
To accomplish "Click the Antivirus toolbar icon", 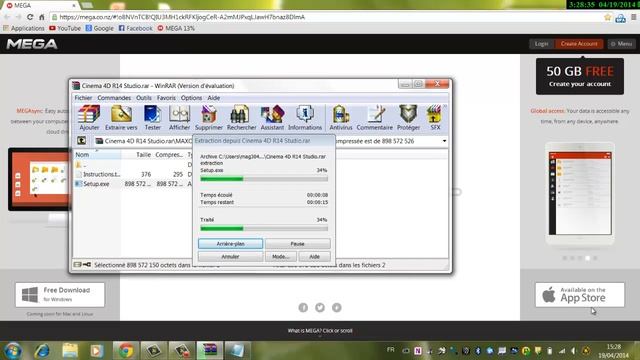I will click(341, 118).
